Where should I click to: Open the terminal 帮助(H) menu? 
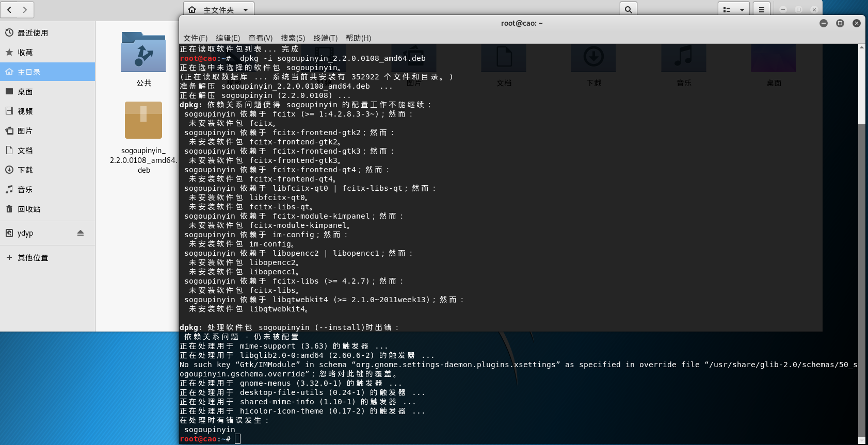point(358,38)
